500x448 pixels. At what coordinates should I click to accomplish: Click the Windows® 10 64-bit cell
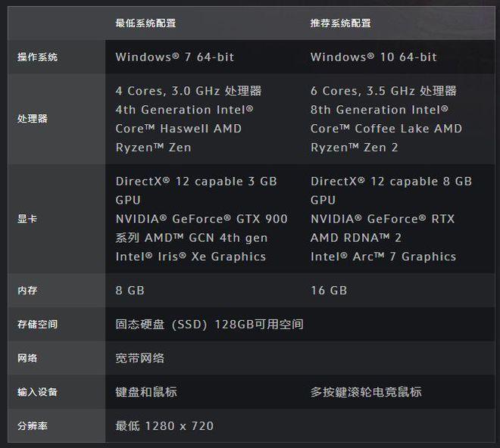(373, 58)
